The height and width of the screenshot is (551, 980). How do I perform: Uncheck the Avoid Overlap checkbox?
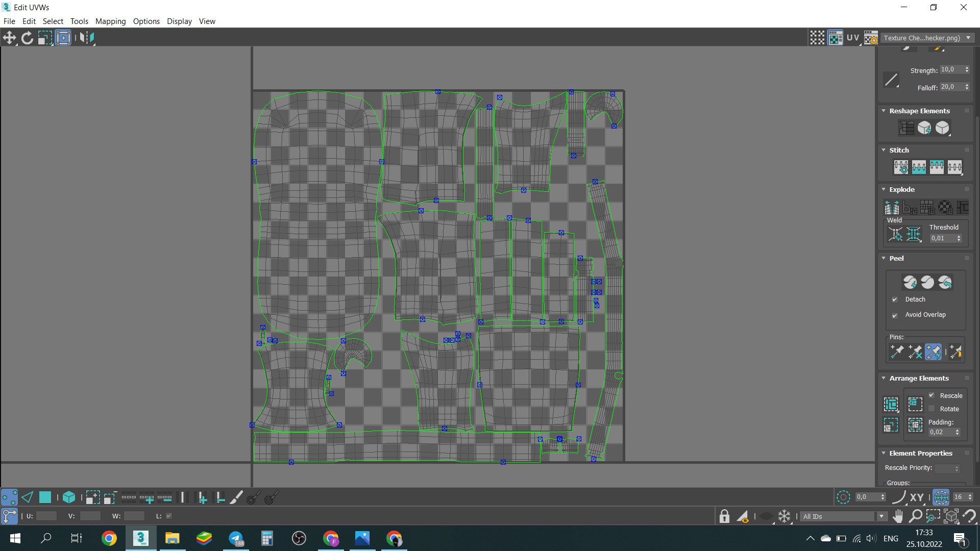click(x=894, y=315)
